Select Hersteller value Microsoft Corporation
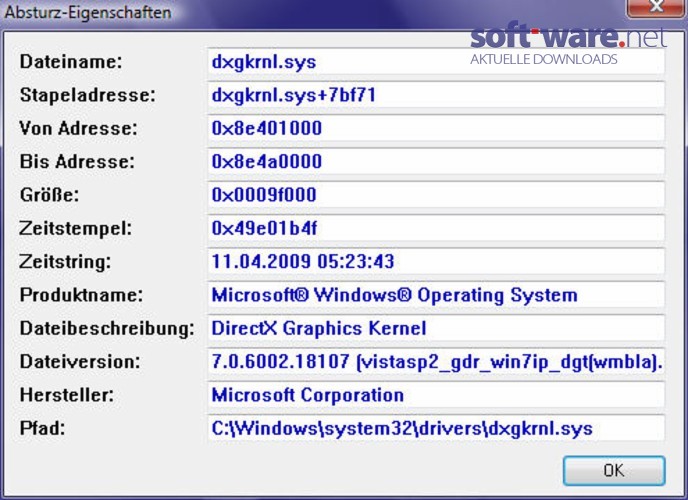Viewport: 688px width, 500px height. pos(436,395)
